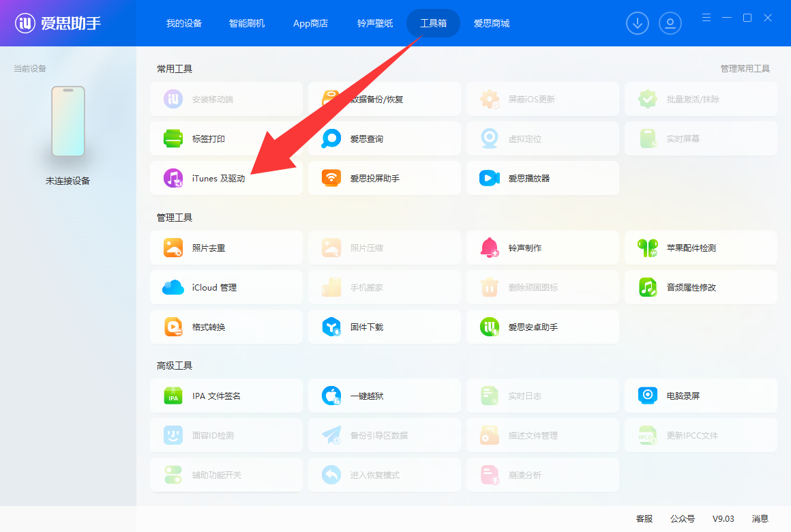This screenshot has width=791, height=532.
Task: Switch to 智能刷机 tab
Action: (x=247, y=23)
